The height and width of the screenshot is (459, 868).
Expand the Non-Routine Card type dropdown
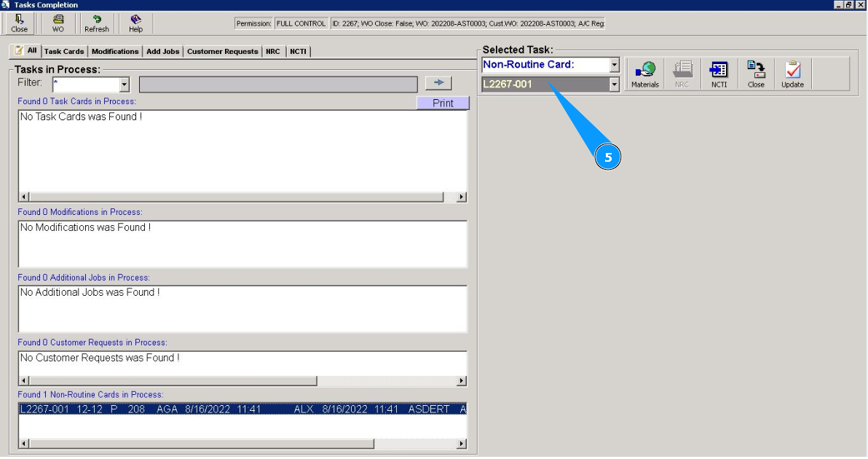click(614, 65)
